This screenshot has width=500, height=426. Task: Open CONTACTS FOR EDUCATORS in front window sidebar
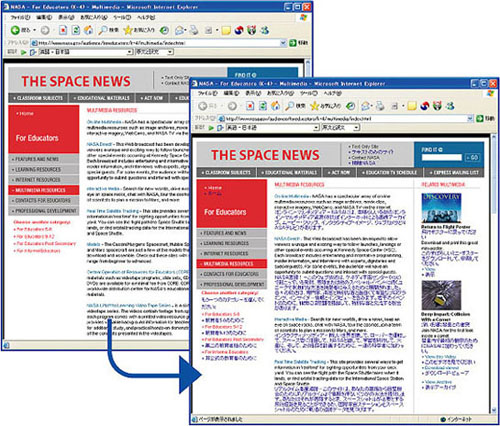click(232, 274)
